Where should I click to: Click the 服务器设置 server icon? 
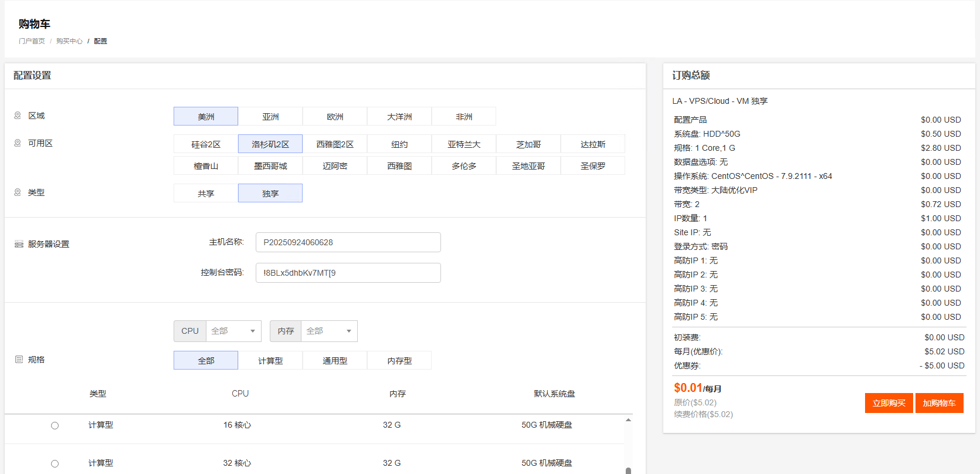[x=19, y=244]
